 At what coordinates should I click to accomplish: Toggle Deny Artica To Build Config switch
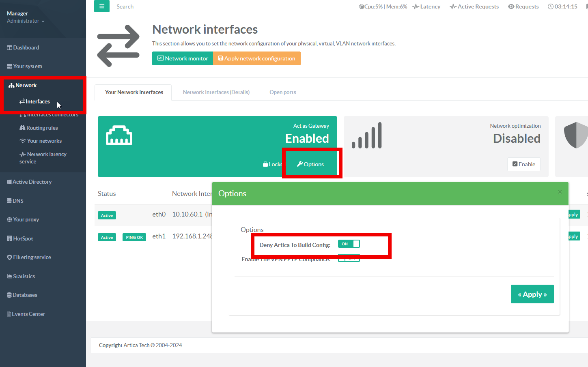click(x=349, y=244)
